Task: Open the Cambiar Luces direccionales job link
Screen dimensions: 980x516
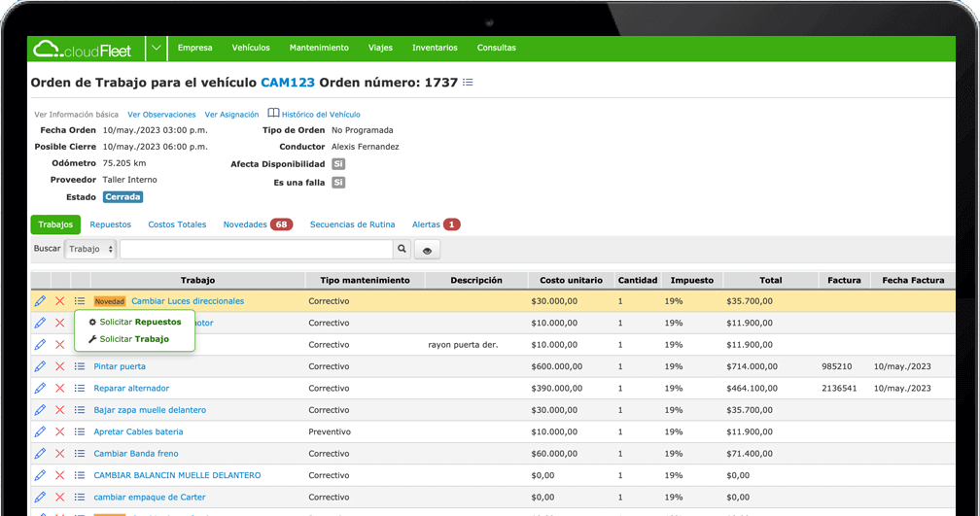Action: (188, 301)
